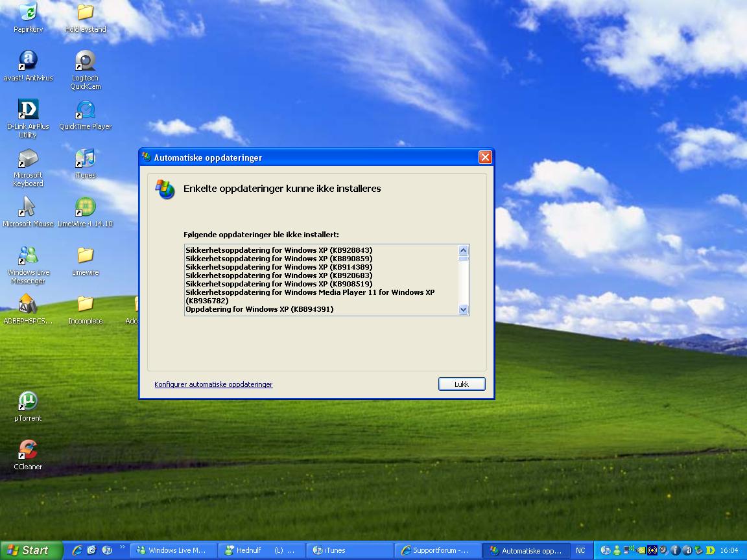Click green Messenger buddy icon in tray

617,550
